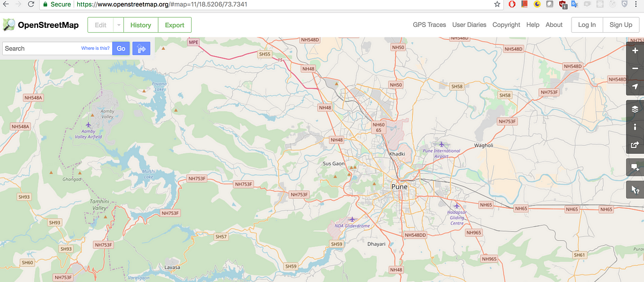The width and height of the screenshot is (644, 282).
Task: Click the NH548A upper road shield
Action: point(33,98)
